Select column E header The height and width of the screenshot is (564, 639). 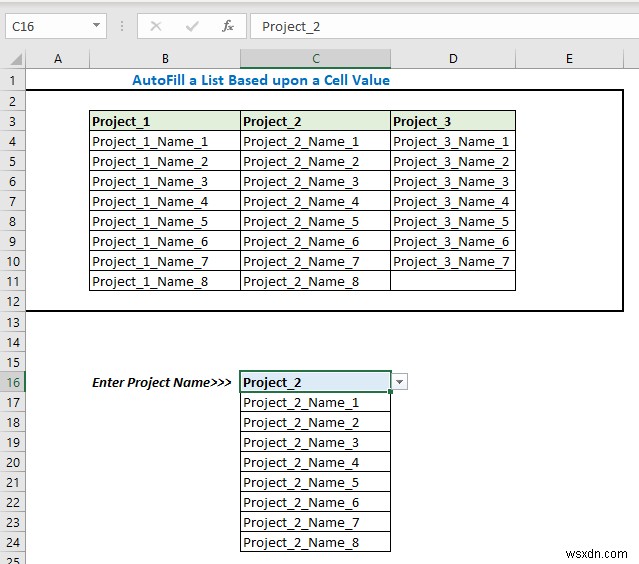[x=569, y=59]
